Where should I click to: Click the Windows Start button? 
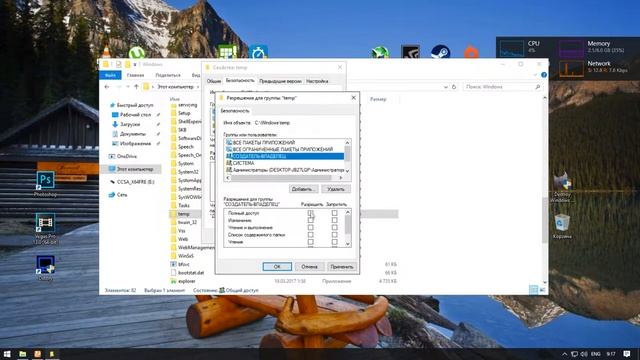tap(7, 354)
